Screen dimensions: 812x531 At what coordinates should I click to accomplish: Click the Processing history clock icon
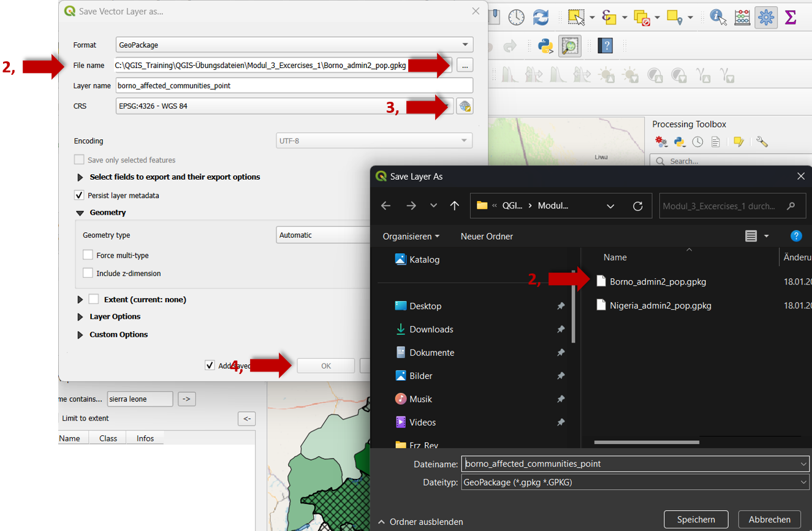[697, 142]
